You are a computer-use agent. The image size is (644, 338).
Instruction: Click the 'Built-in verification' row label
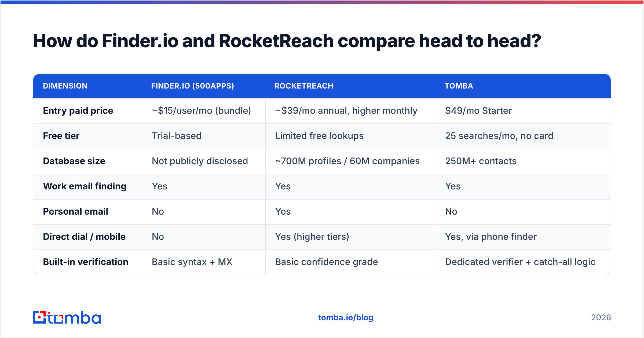pyautogui.click(x=86, y=262)
